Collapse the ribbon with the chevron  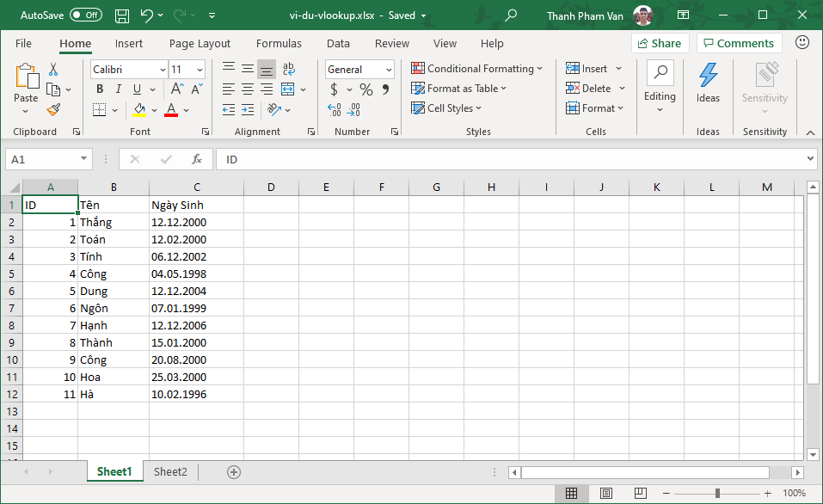(810, 132)
